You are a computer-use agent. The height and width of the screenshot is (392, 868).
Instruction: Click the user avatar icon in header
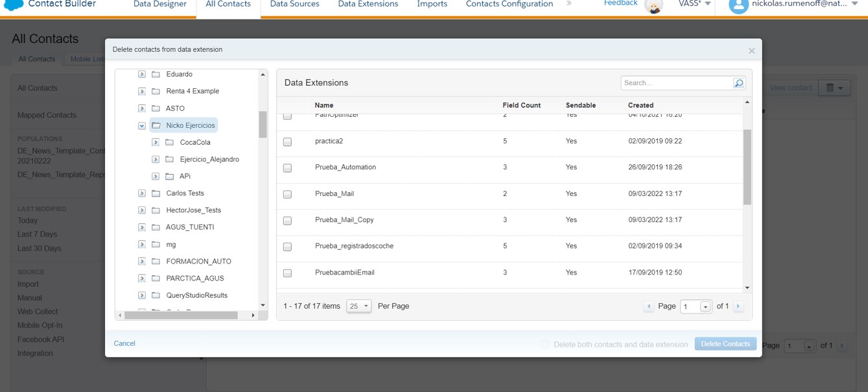pos(738,6)
